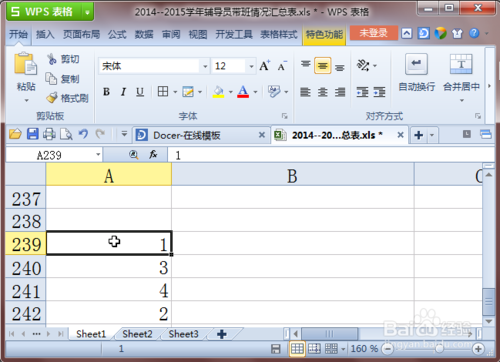Expand the font size 12 dropdown
Screen dimensions: 500x362
tap(251, 66)
